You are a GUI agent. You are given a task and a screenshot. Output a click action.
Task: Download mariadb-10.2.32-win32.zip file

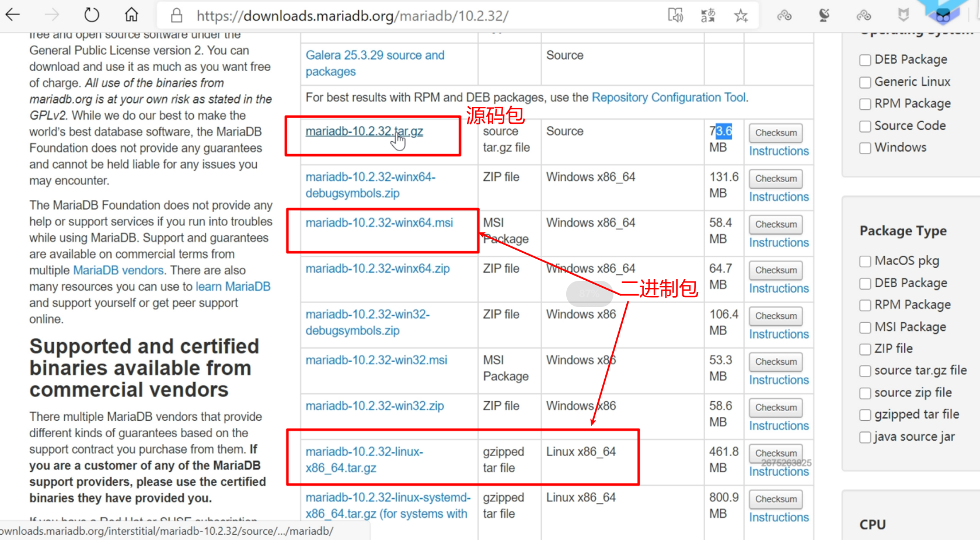pyautogui.click(x=375, y=406)
